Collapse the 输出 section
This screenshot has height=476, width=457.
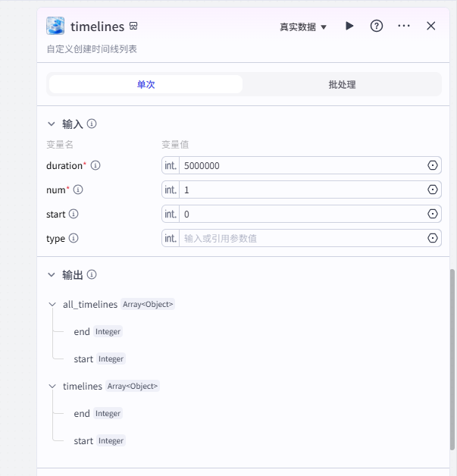coord(52,274)
